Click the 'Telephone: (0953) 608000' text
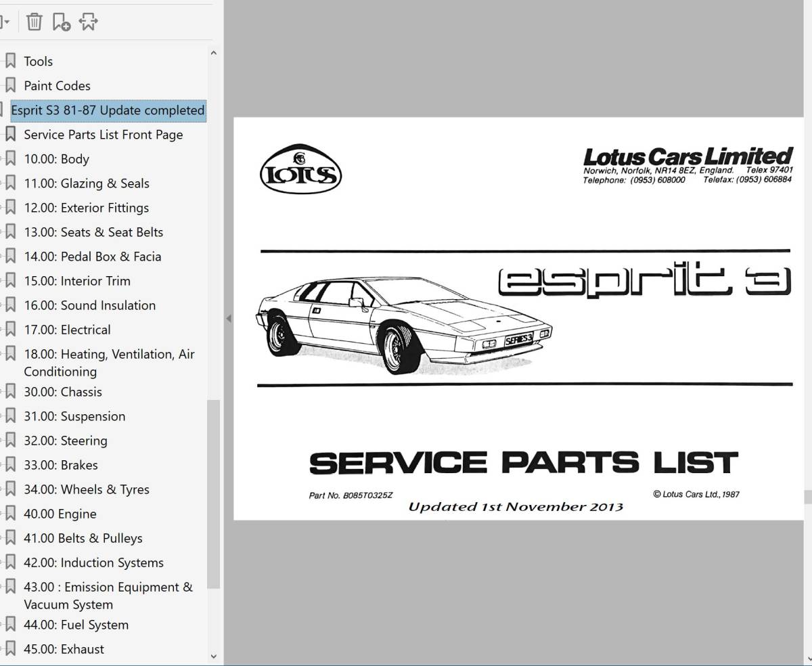 coord(634,180)
